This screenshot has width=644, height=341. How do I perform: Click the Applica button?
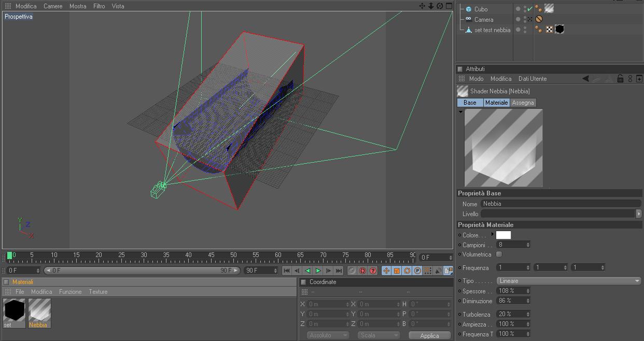(429, 335)
